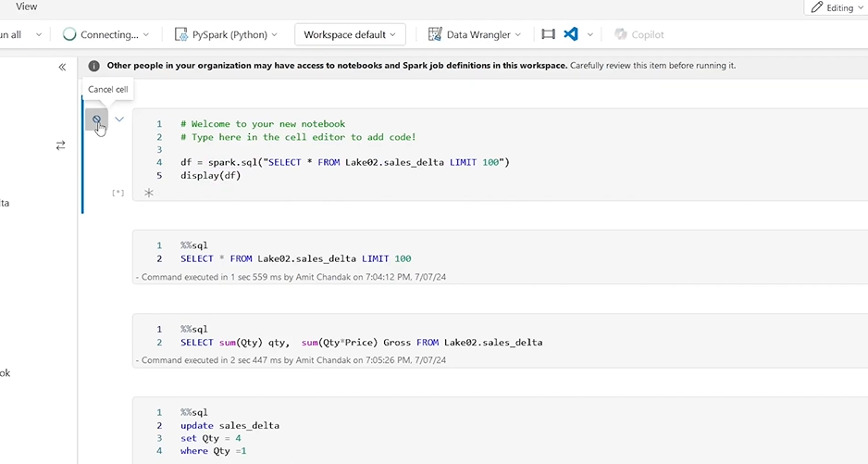
Task: Click the execution status text at 7:04:12 PM
Action: click(291, 277)
